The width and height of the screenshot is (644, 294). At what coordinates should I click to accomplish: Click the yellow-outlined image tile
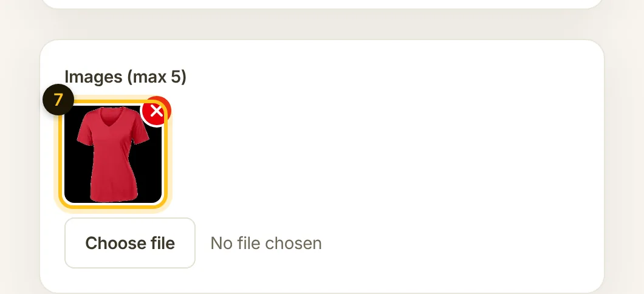pyautogui.click(x=113, y=154)
